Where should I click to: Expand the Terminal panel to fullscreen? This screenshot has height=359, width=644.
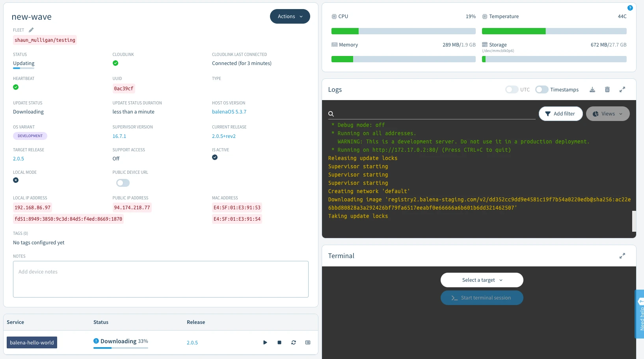click(622, 255)
